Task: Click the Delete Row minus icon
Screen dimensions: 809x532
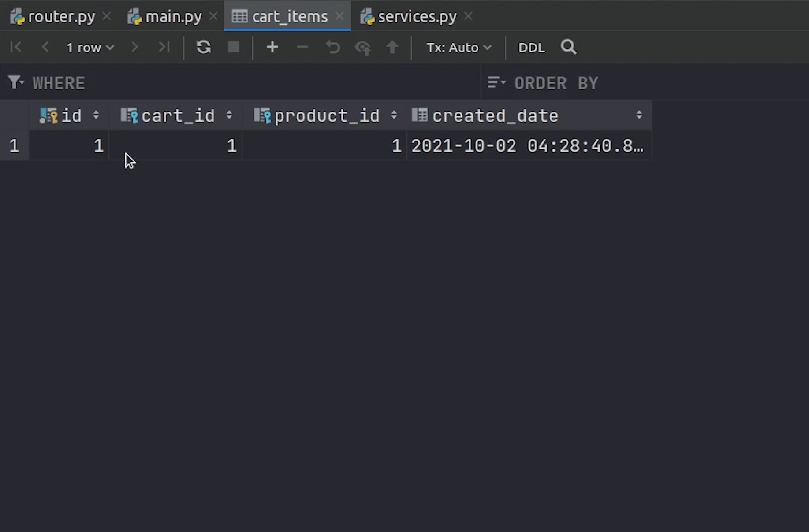Action: (x=302, y=47)
